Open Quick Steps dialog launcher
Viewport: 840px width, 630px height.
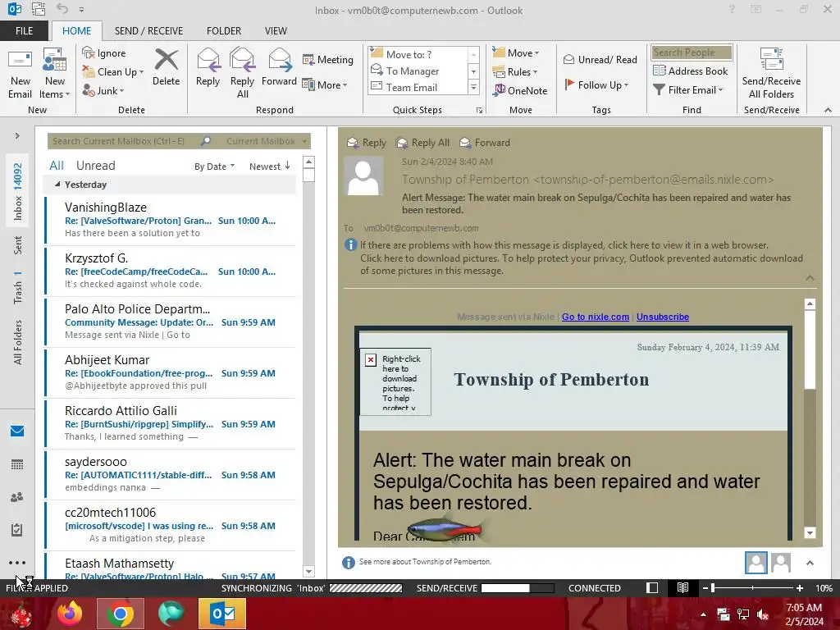click(x=479, y=111)
